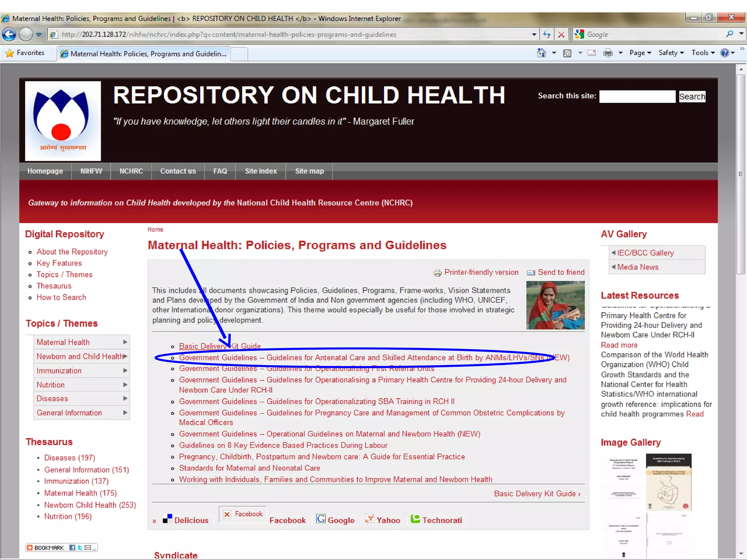
Task: Click the Refresh page icon
Action: coord(546,35)
